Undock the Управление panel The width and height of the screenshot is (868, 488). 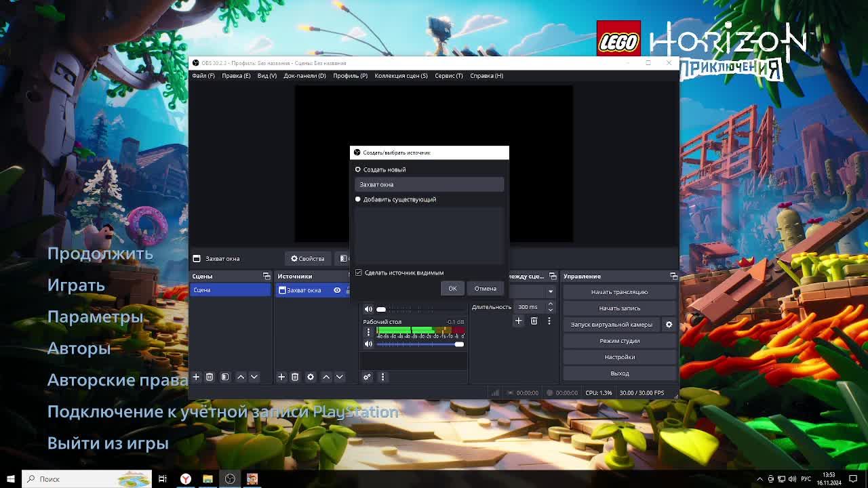pyautogui.click(x=673, y=276)
